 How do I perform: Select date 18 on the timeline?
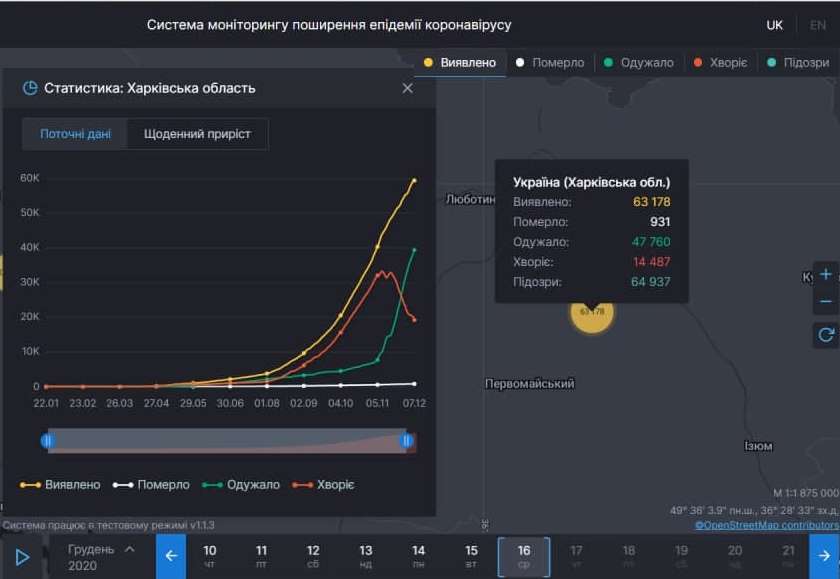point(628,556)
